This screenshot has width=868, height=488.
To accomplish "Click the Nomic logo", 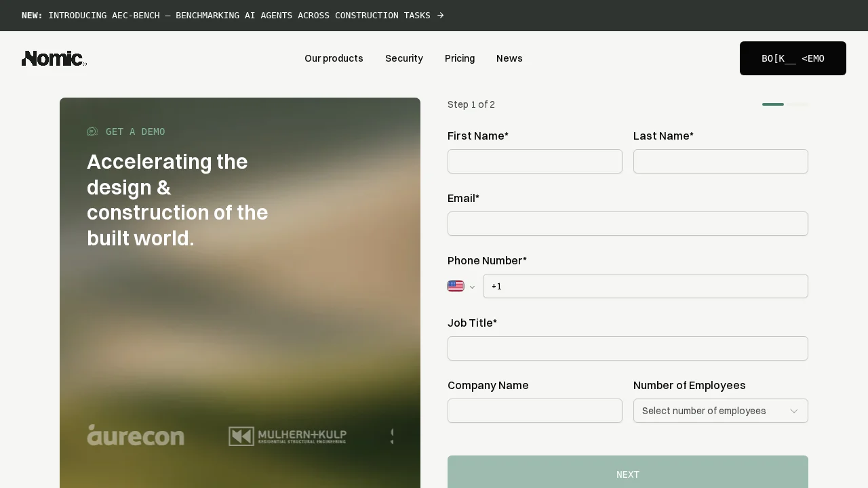I will click(54, 58).
